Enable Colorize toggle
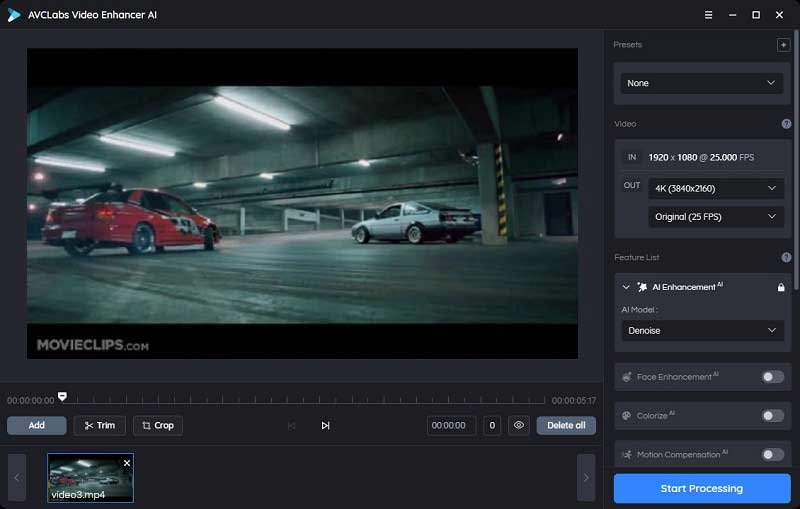This screenshot has width=800, height=509. 772,416
